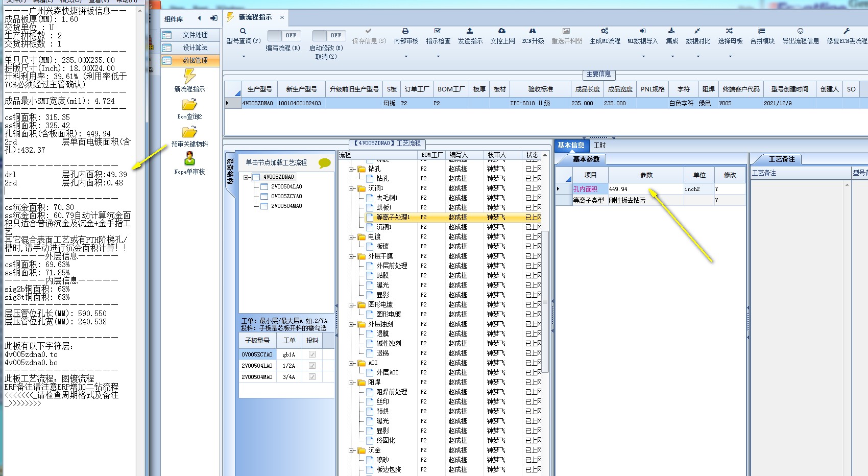Close the 新流程指示 tab
868x476 pixels.
tap(282, 17)
